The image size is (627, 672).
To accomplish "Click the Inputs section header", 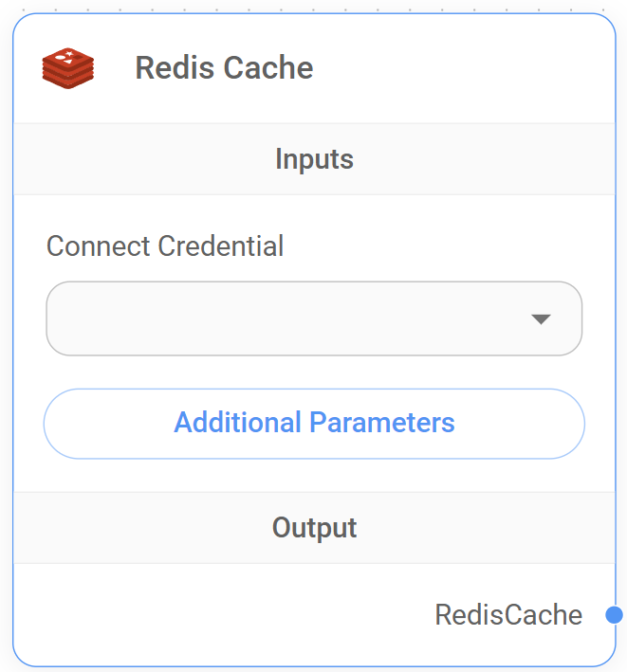I will tap(314, 159).
